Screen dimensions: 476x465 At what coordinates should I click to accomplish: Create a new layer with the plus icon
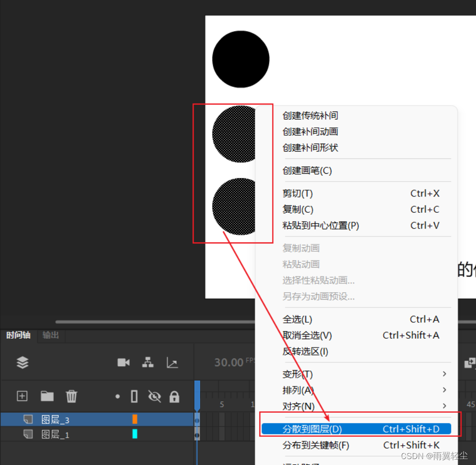[x=22, y=396]
